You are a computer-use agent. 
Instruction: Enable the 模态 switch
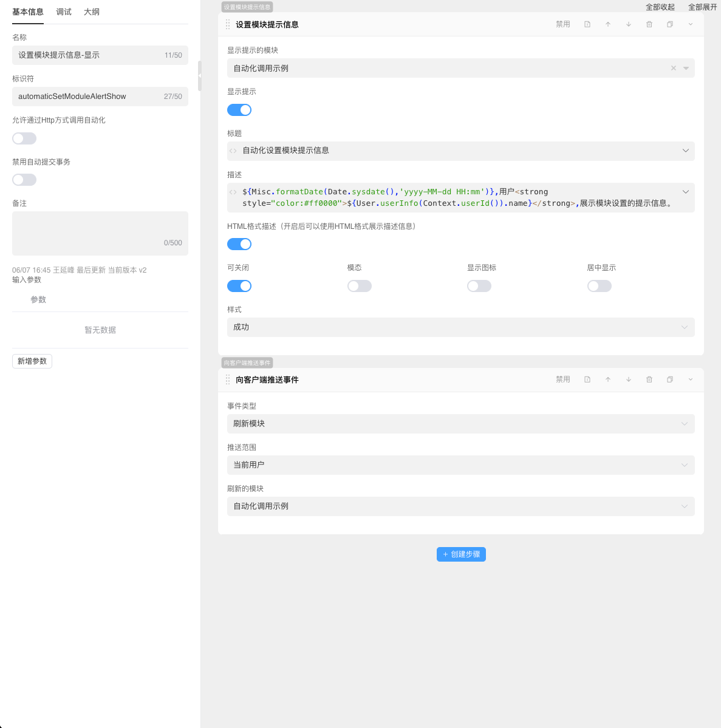(x=359, y=286)
